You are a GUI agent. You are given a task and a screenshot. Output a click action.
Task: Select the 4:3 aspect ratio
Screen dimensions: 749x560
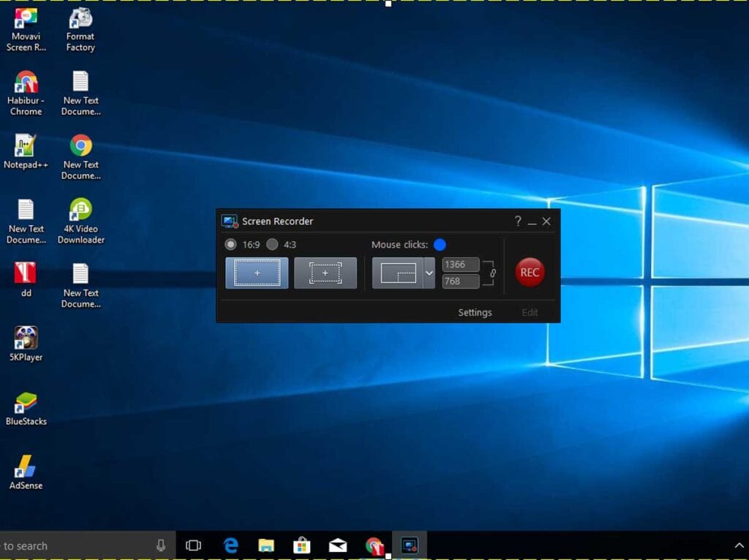[x=273, y=245]
